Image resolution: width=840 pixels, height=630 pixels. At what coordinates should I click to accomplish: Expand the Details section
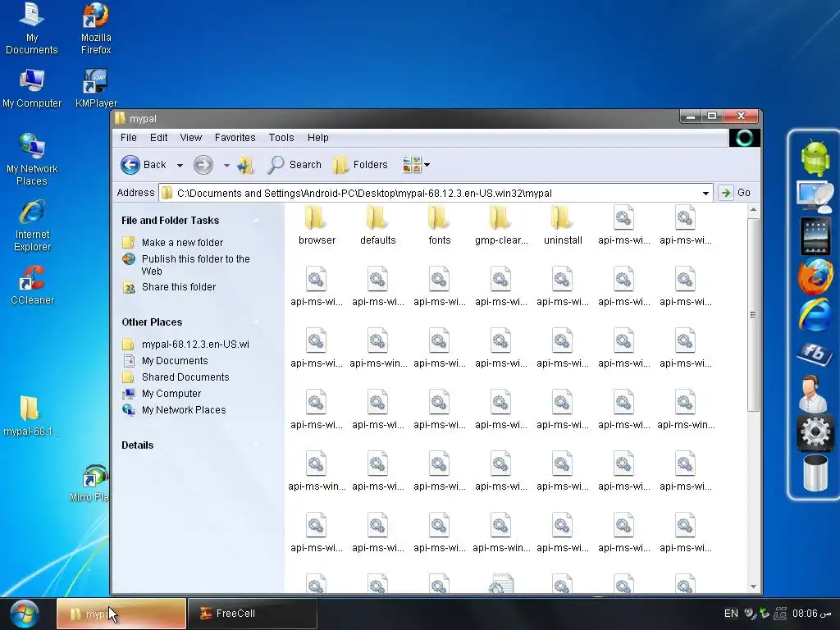[x=256, y=445]
